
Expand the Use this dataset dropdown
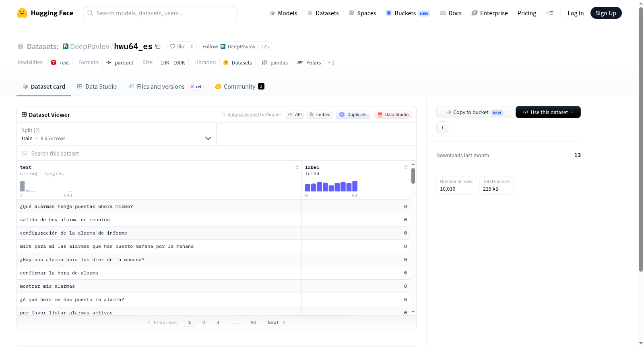(x=548, y=112)
